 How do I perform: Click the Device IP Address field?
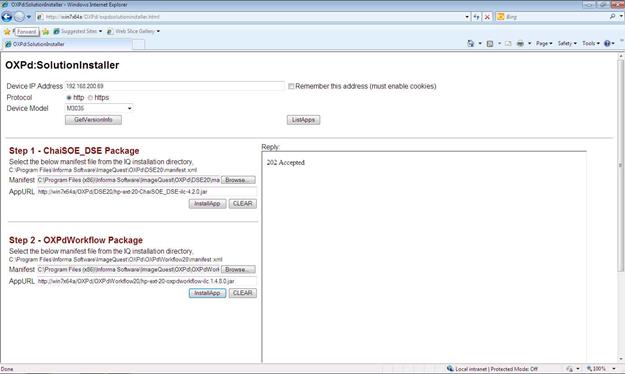click(175, 86)
